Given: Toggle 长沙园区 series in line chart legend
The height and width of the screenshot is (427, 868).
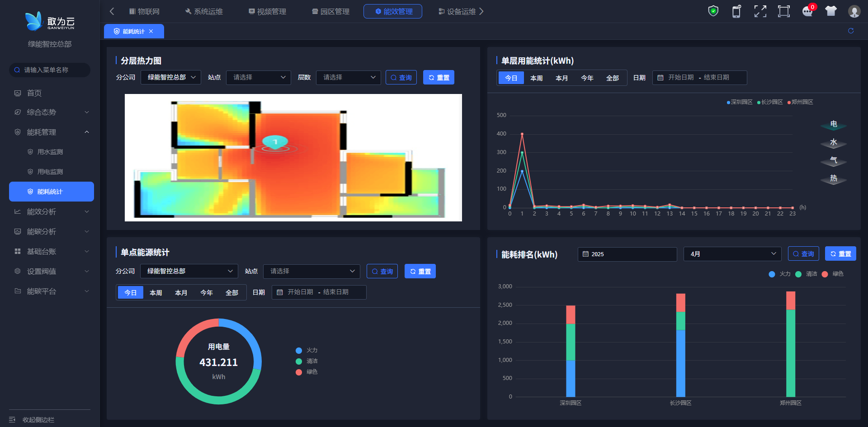Looking at the screenshot, I should [x=770, y=102].
